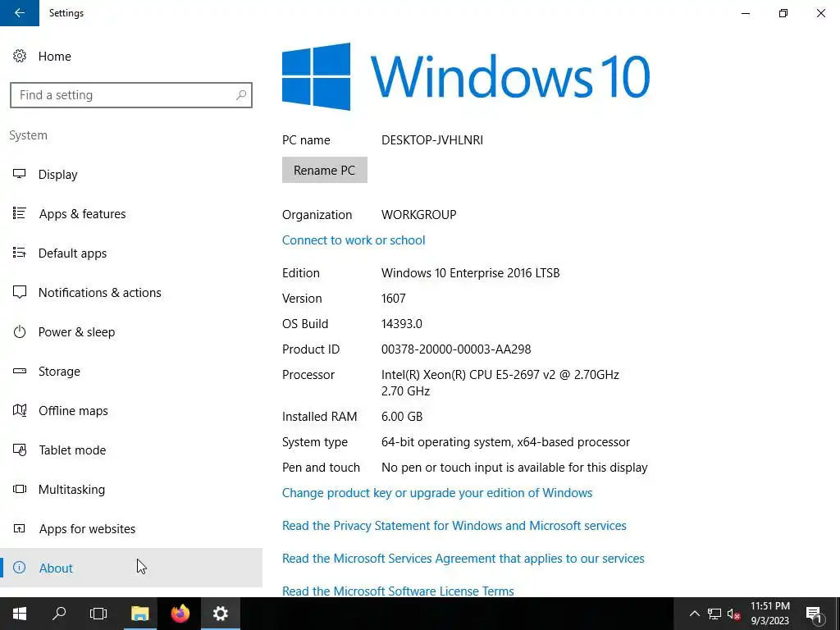The height and width of the screenshot is (630, 840).
Task: Click the search magnifier in Find a setting
Action: [x=241, y=95]
